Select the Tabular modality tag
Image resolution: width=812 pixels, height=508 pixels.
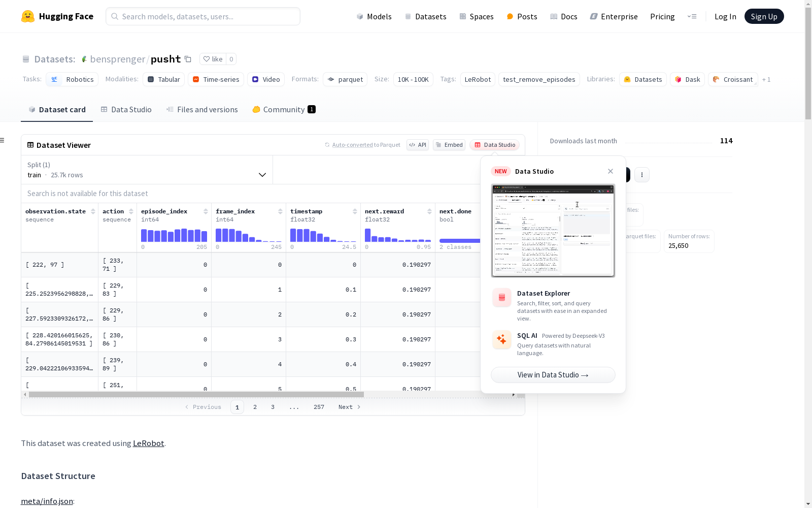[163, 79]
